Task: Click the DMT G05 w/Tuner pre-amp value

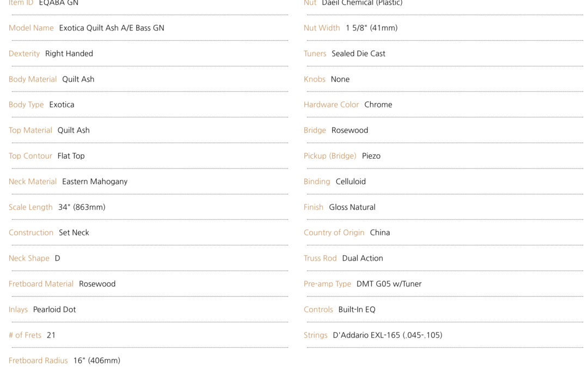Action: (389, 283)
